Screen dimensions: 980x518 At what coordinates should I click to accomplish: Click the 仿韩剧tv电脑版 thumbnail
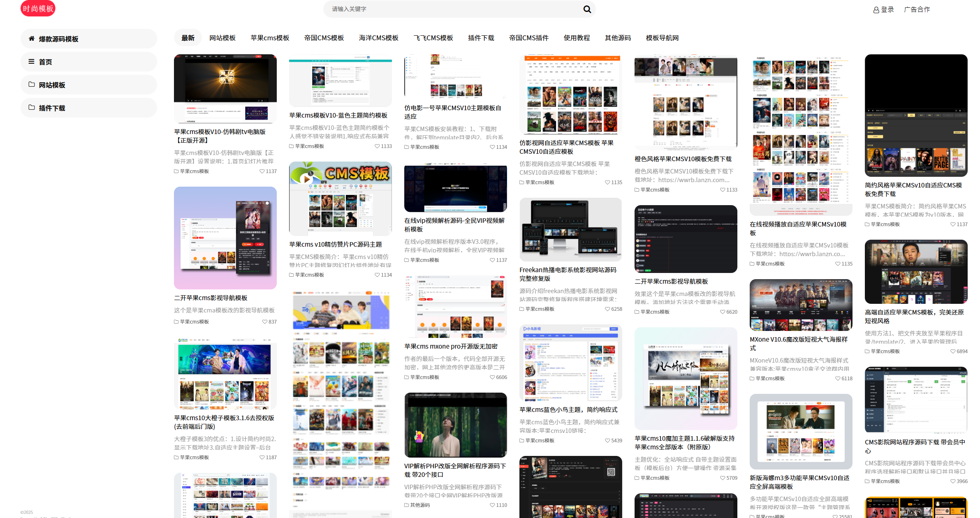pyautogui.click(x=225, y=89)
